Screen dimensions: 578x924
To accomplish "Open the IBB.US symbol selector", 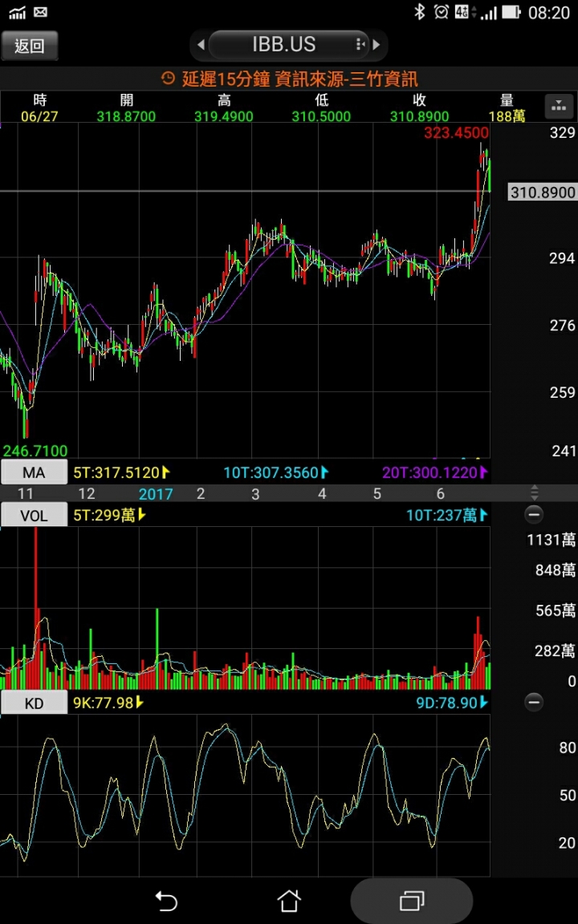I will point(288,45).
